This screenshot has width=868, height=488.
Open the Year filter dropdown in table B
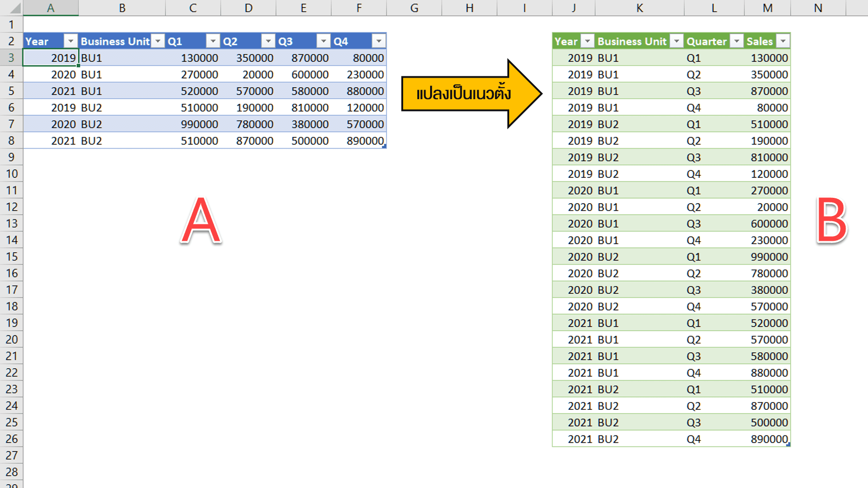[x=587, y=41]
